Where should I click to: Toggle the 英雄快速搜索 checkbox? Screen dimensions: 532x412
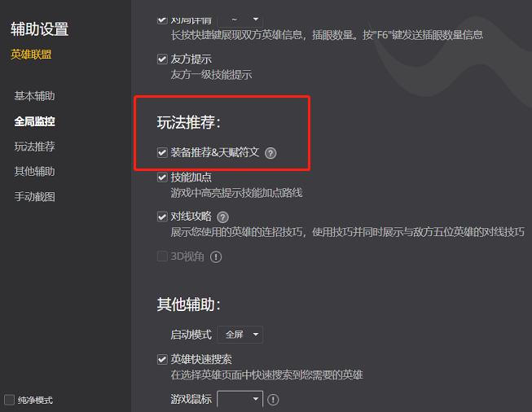coord(162,359)
